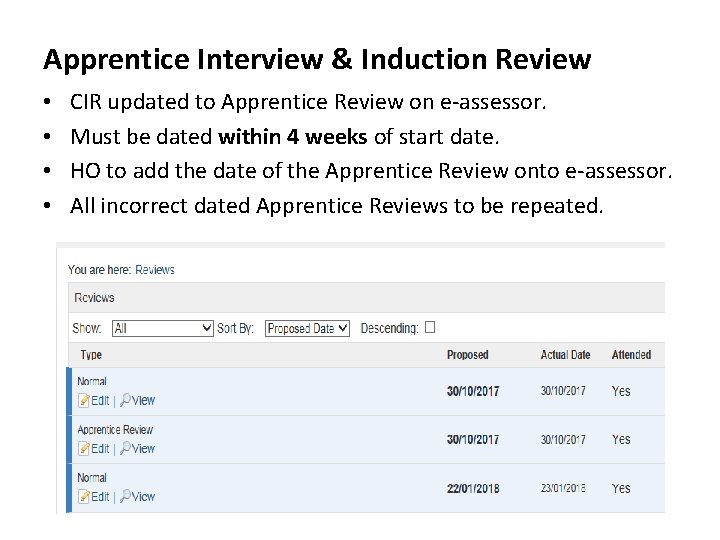Select the Actual Date column header
This screenshot has width=720, height=540.
tap(565, 355)
